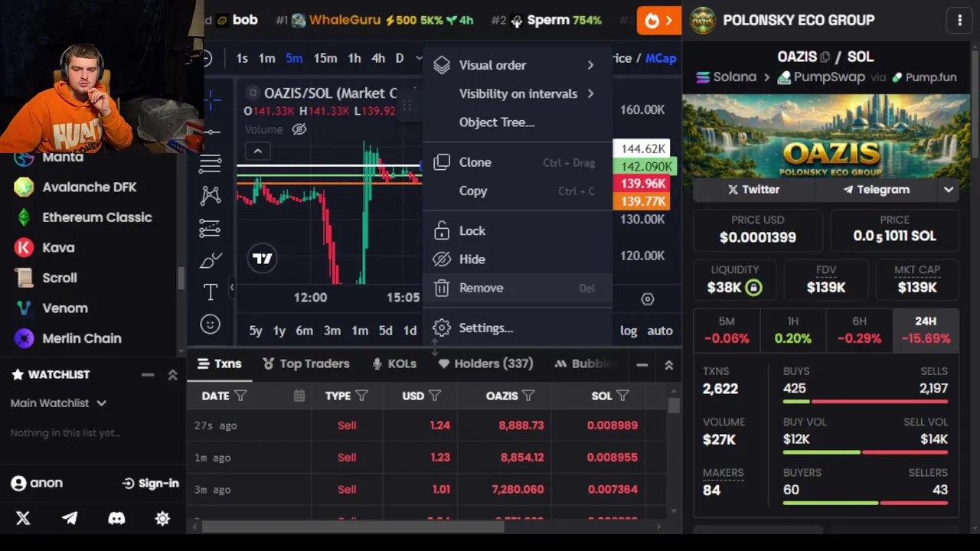Open the X social link in the sidebar footer

(23, 518)
